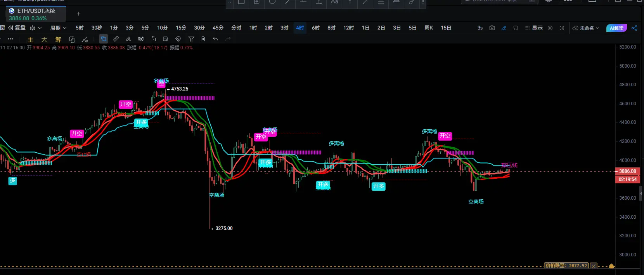Toggle the lock drawings icon
644x275 pixels.
click(153, 39)
